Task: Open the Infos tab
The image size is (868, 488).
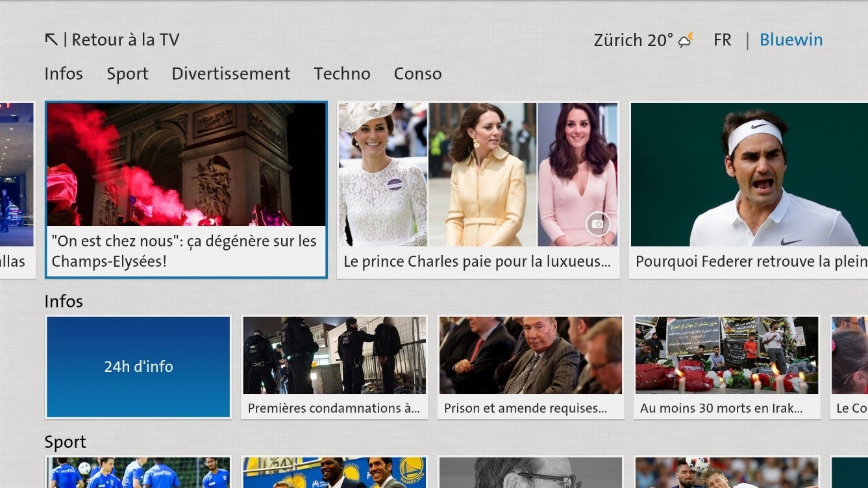Action: pos(64,74)
